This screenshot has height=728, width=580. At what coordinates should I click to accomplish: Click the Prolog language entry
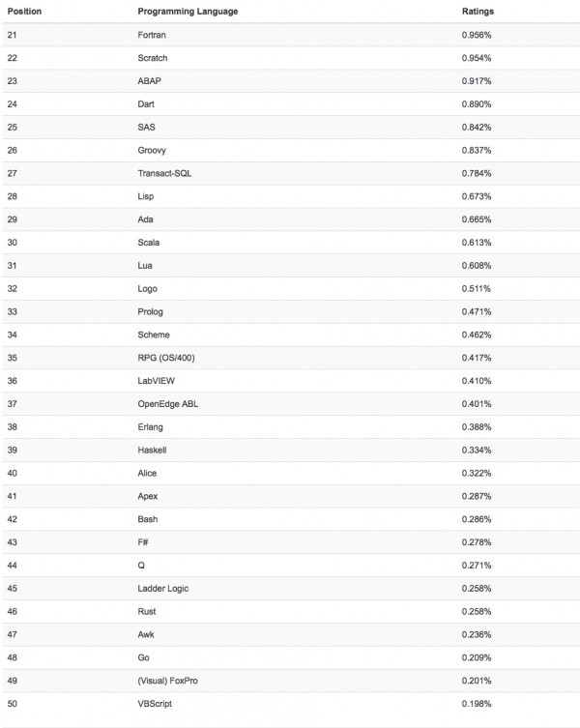(151, 311)
